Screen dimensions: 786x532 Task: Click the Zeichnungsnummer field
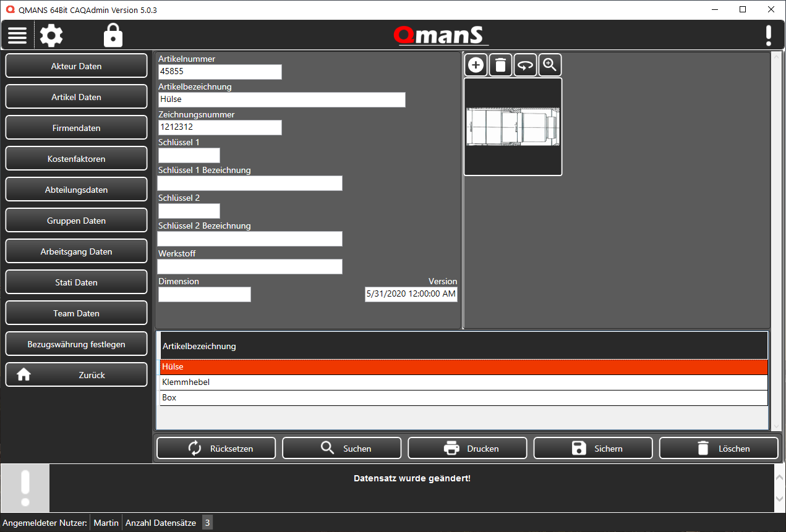pos(220,127)
